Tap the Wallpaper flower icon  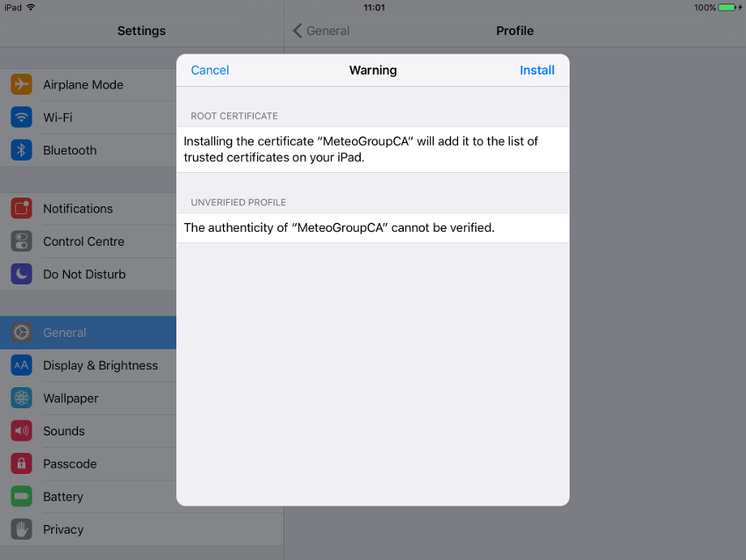(22, 398)
